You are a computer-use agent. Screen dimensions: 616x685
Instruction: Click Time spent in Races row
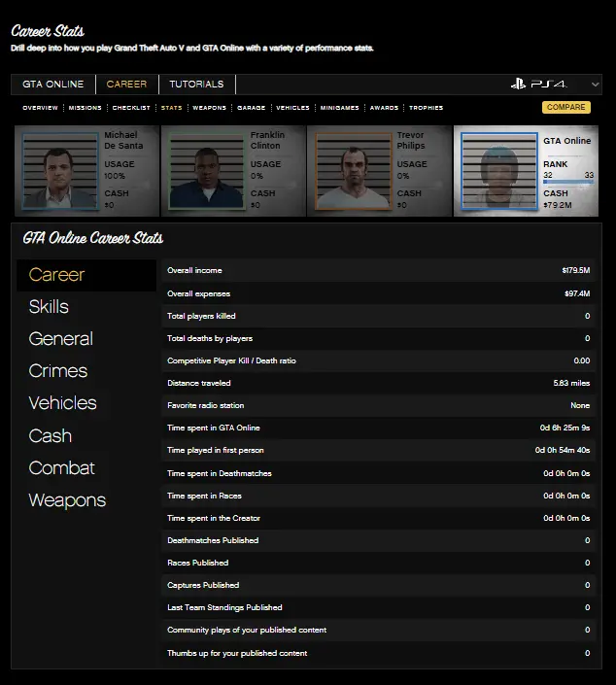click(379, 496)
